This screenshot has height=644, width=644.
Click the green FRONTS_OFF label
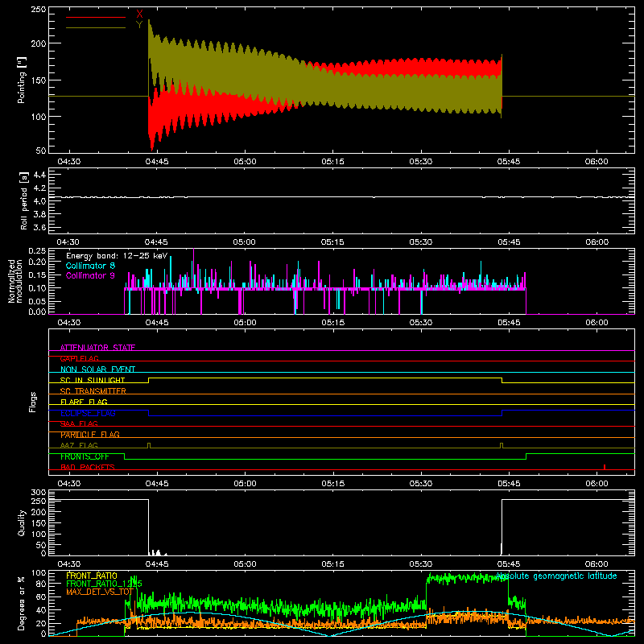85,456
